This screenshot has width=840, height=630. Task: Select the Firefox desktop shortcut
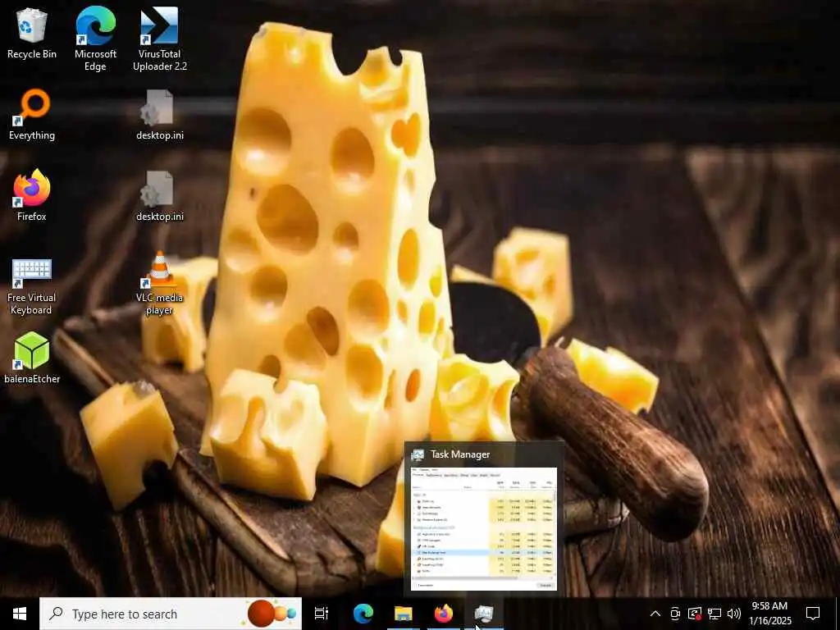[x=32, y=195]
